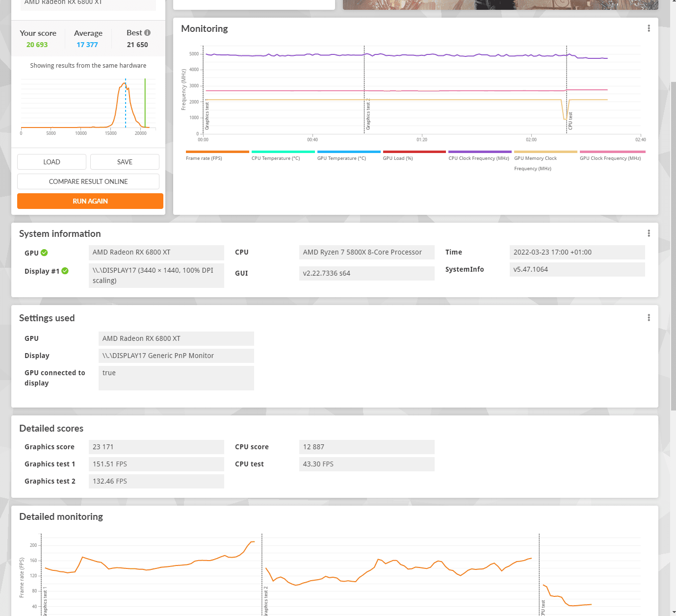Select the CPU test value 43.30 FPS
This screenshot has height=616, width=676.
pos(367,464)
